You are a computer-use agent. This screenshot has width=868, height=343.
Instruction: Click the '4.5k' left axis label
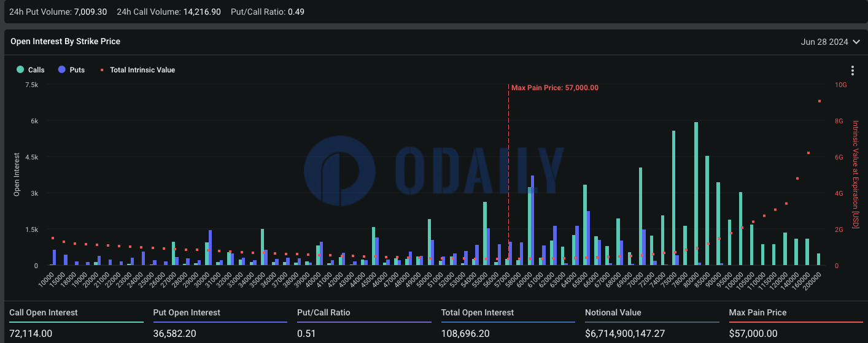pos(30,157)
